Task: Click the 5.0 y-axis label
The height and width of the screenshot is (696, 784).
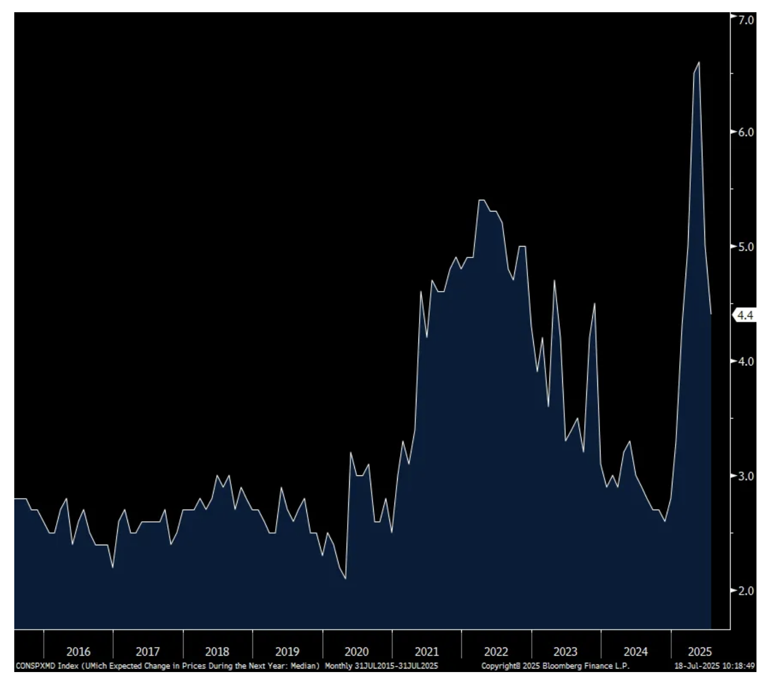Action: pos(745,247)
